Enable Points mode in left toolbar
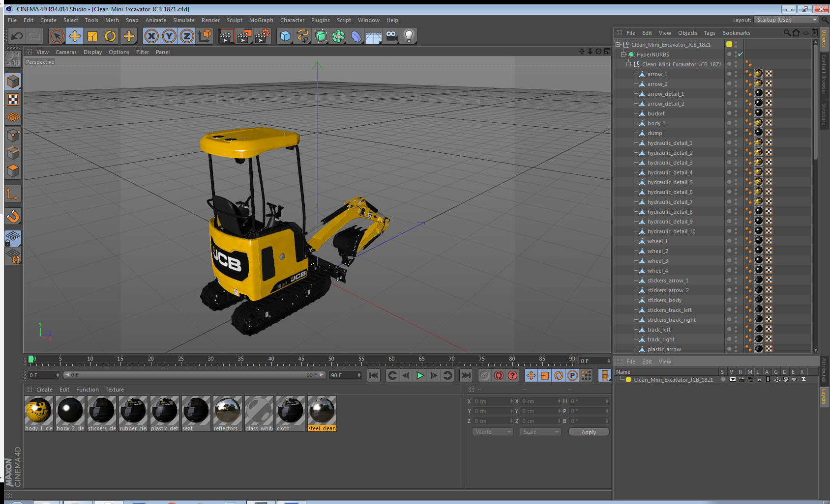 13,135
